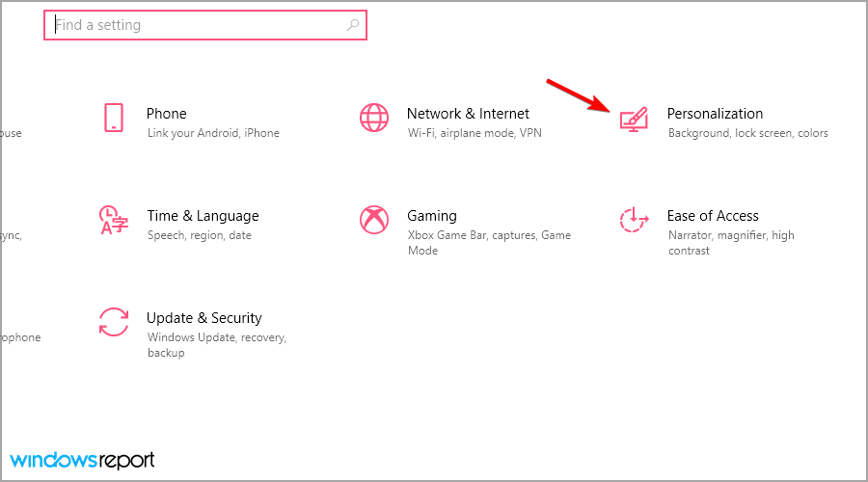
Task: Open Network & Internet settings title
Action: (x=468, y=114)
